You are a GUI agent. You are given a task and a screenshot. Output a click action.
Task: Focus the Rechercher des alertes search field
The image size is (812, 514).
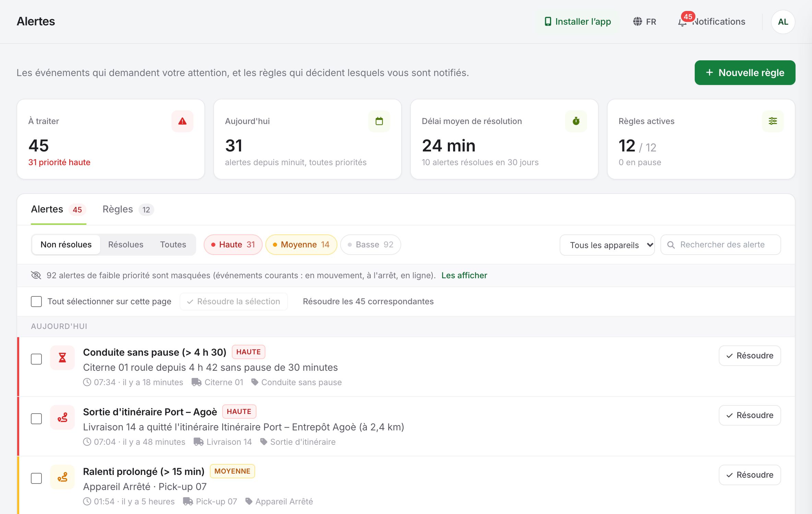(721, 245)
